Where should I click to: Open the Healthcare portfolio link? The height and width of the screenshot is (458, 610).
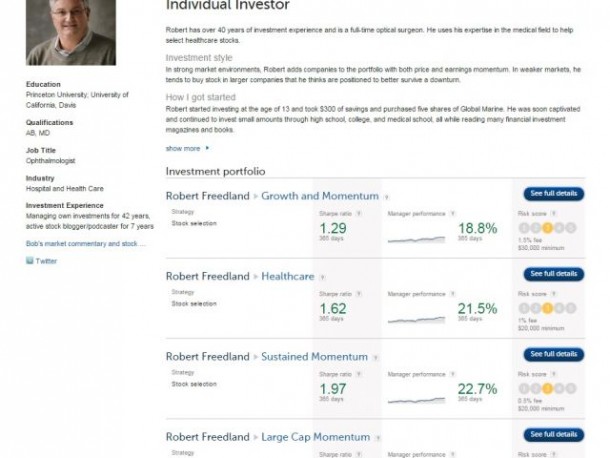(x=287, y=276)
